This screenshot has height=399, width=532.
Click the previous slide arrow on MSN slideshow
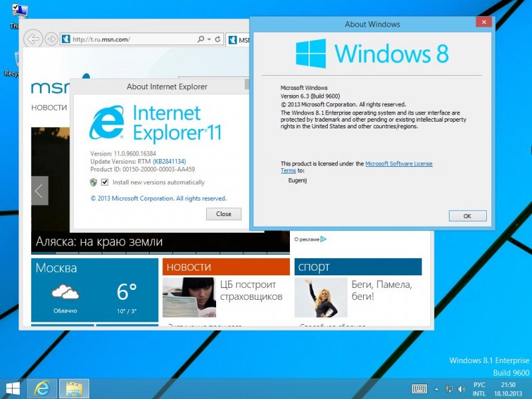(39, 191)
